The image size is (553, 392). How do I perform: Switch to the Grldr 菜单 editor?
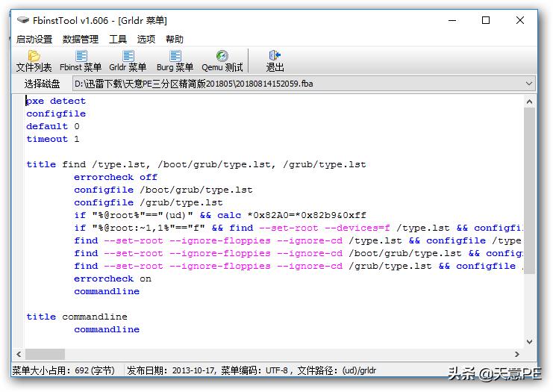pyautogui.click(x=128, y=61)
